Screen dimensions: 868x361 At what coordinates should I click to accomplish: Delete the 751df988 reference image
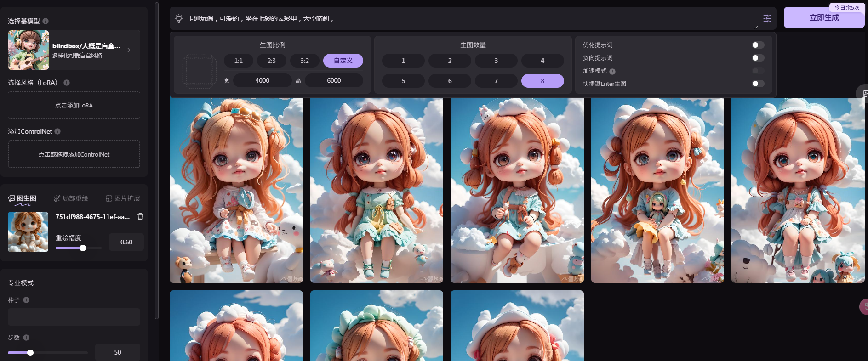[x=140, y=216]
